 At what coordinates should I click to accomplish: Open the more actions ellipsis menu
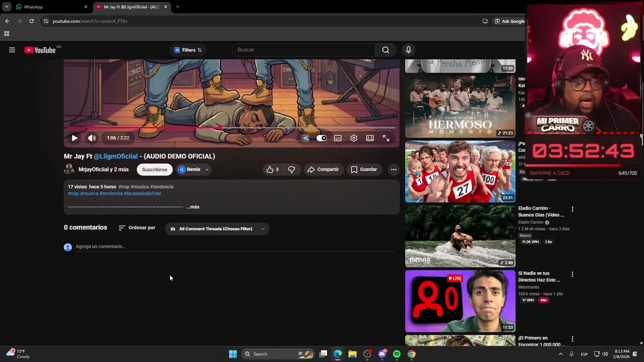pos(393,169)
